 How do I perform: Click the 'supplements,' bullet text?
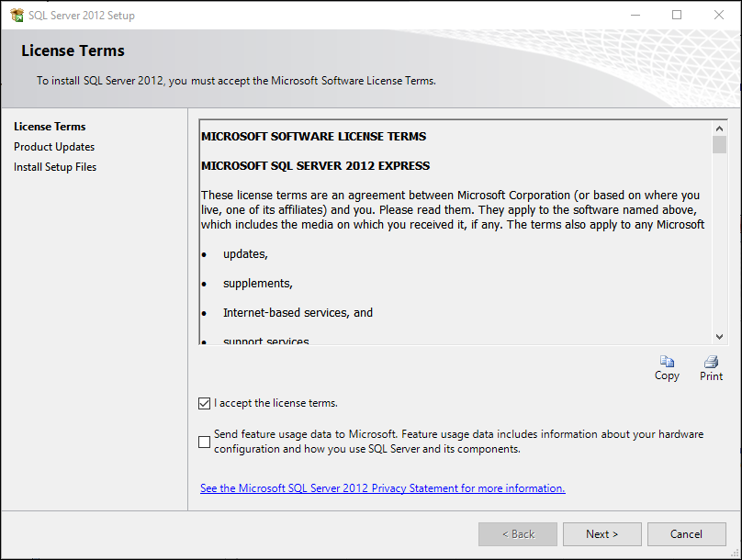pyautogui.click(x=258, y=284)
